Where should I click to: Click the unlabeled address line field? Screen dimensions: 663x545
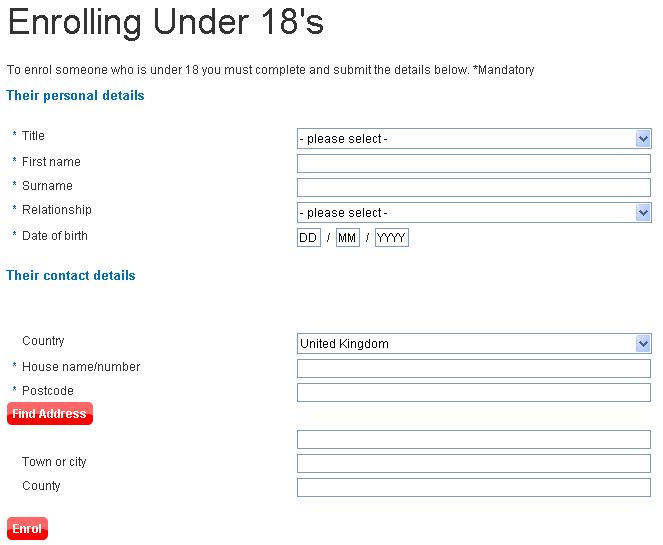(x=473, y=440)
